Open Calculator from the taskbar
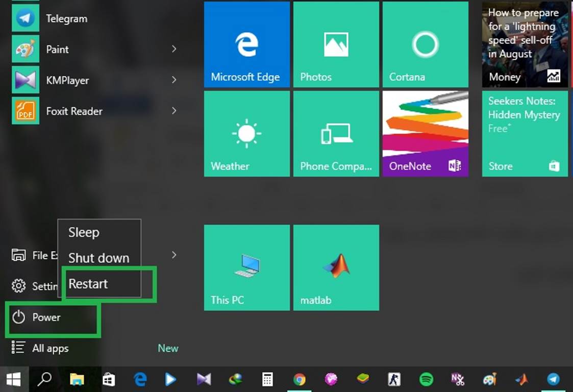 coord(267,379)
